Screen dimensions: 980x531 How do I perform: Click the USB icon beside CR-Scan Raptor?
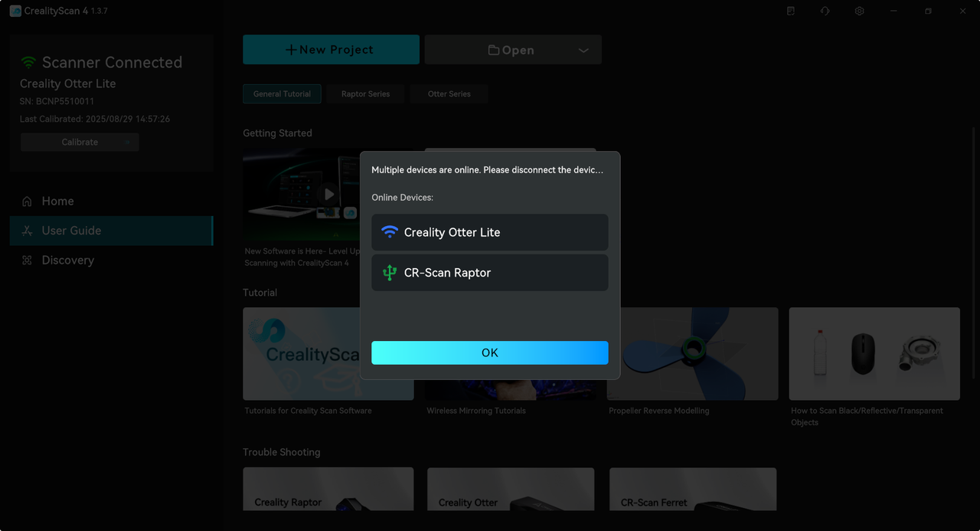point(390,273)
